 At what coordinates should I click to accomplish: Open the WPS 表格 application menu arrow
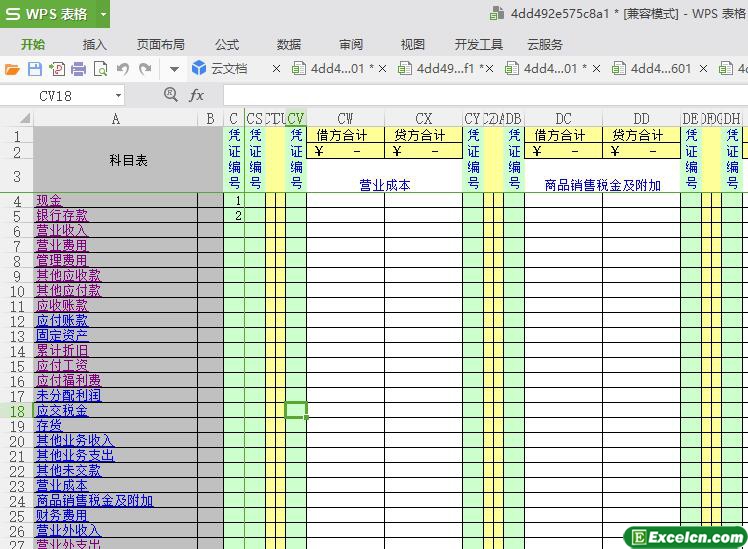click(x=103, y=15)
